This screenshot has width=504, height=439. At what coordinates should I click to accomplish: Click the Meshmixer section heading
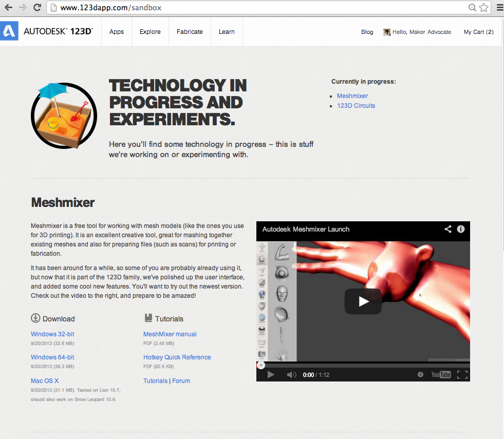63,203
